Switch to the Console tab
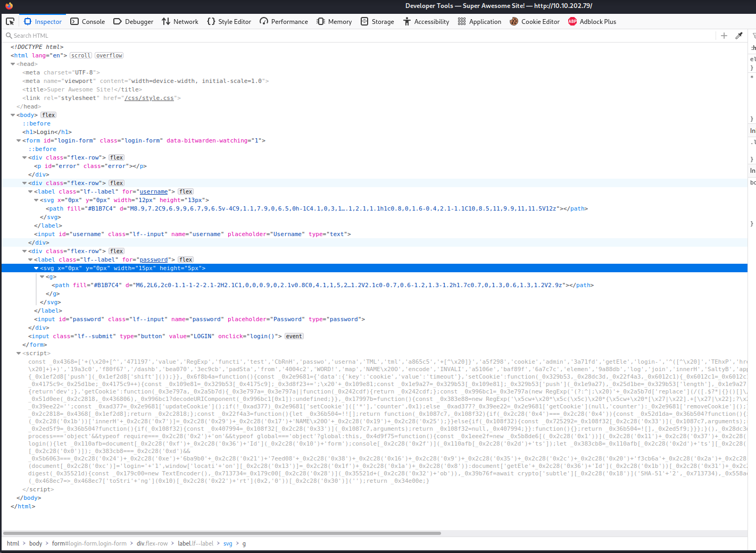756x553 pixels. [88, 22]
